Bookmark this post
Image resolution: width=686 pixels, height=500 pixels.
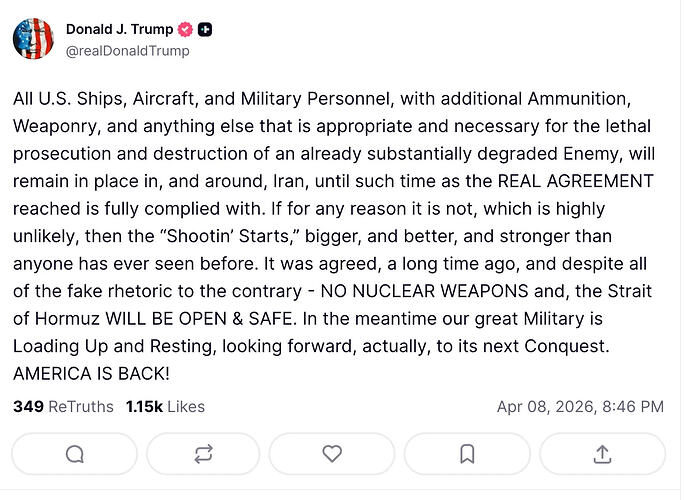click(466, 454)
